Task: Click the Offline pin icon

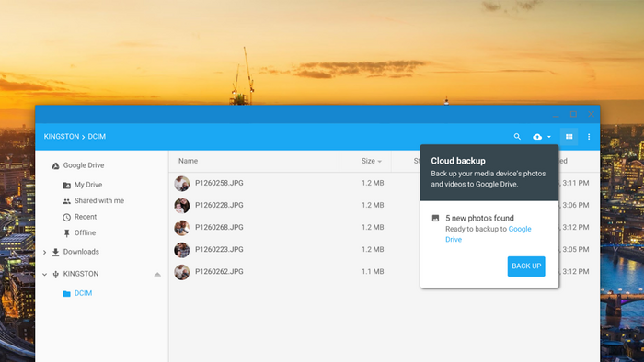Action: pyautogui.click(x=66, y=233)
